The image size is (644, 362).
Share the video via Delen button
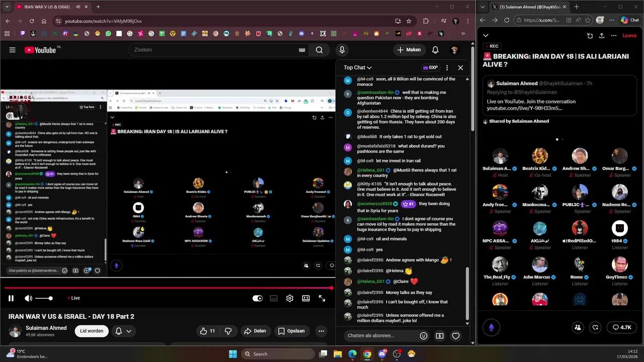click(255, 331)
